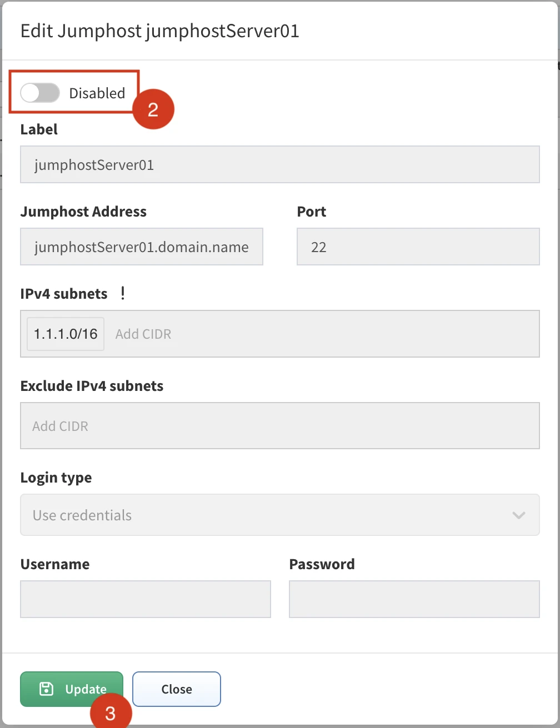Click the "Disabled" label next to the switch

97,93
